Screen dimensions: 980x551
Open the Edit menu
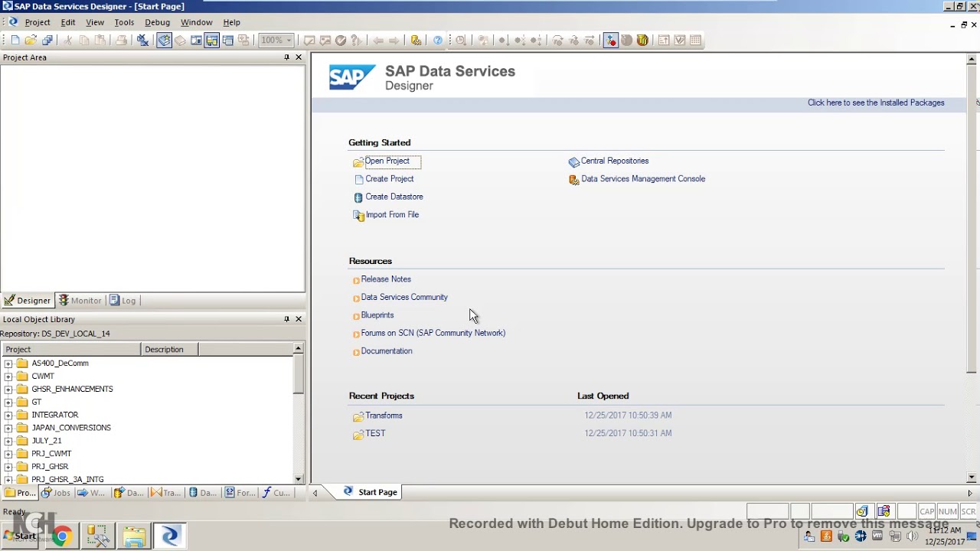pyautogui.click(x=68, y=22)
